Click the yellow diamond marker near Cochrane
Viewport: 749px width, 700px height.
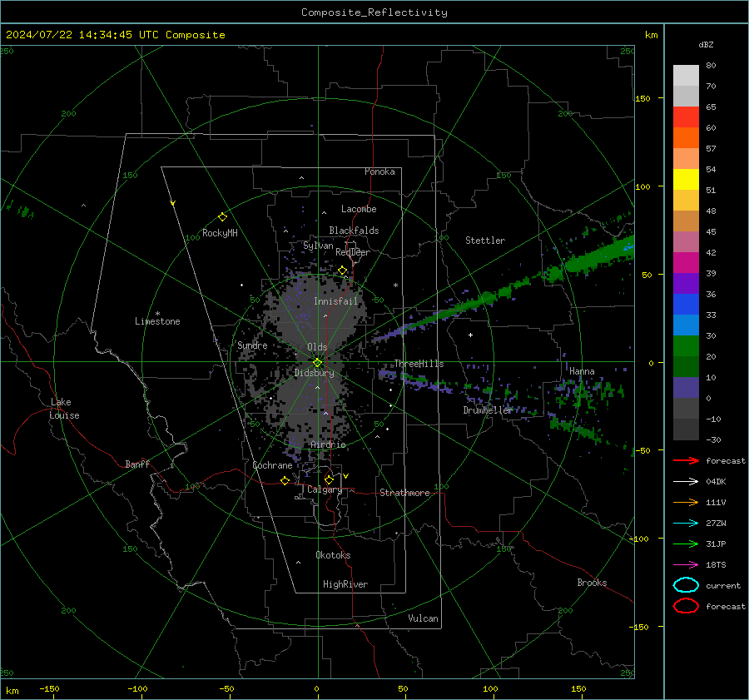285,480
